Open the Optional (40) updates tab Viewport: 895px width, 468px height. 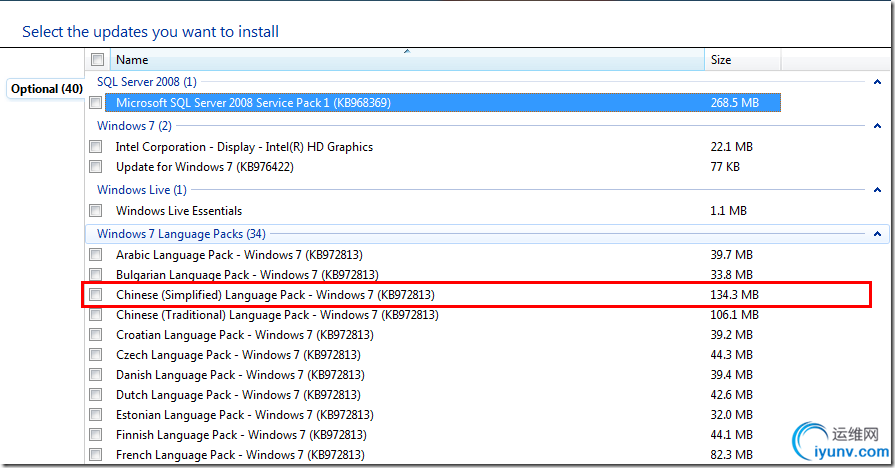pos(46,89)
